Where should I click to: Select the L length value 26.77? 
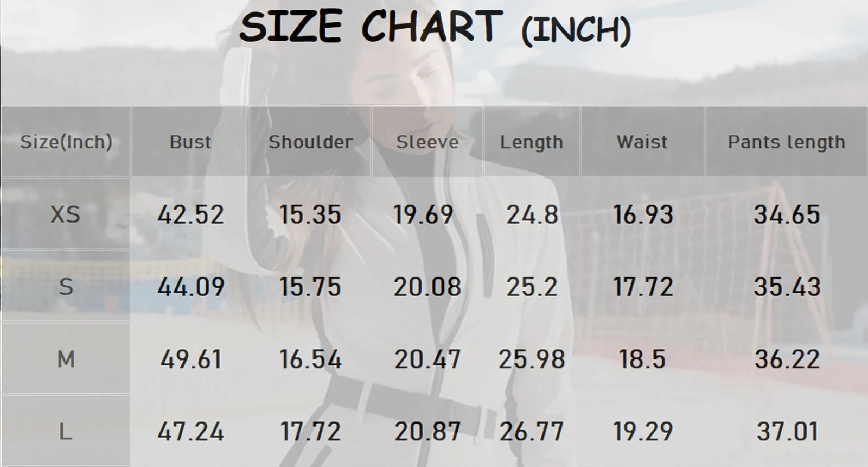[532, 432]
